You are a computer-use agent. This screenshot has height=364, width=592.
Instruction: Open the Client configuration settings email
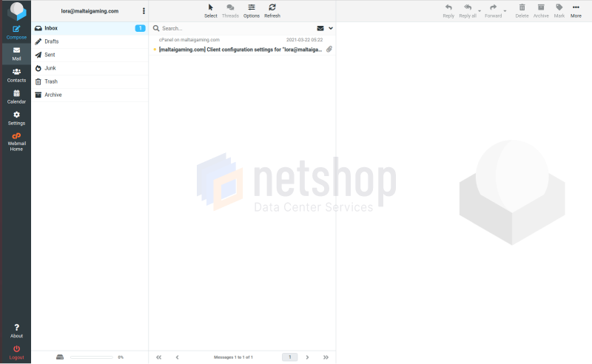pos(240,50)
